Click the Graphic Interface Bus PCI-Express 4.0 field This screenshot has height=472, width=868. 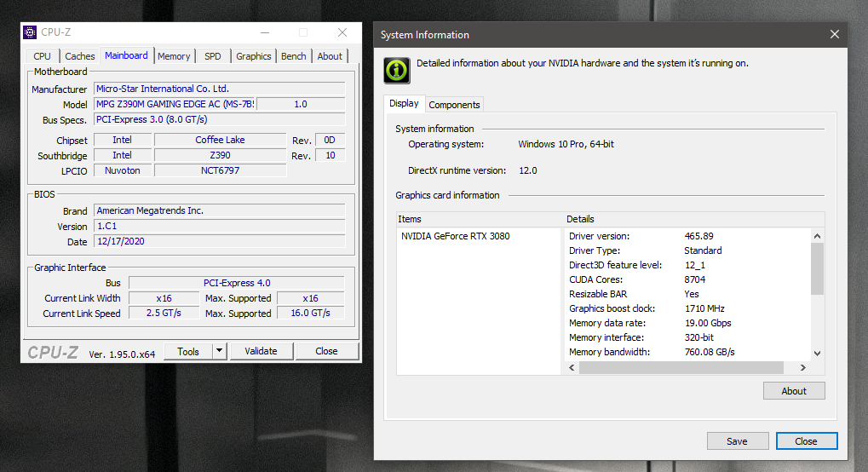point(236,283)
